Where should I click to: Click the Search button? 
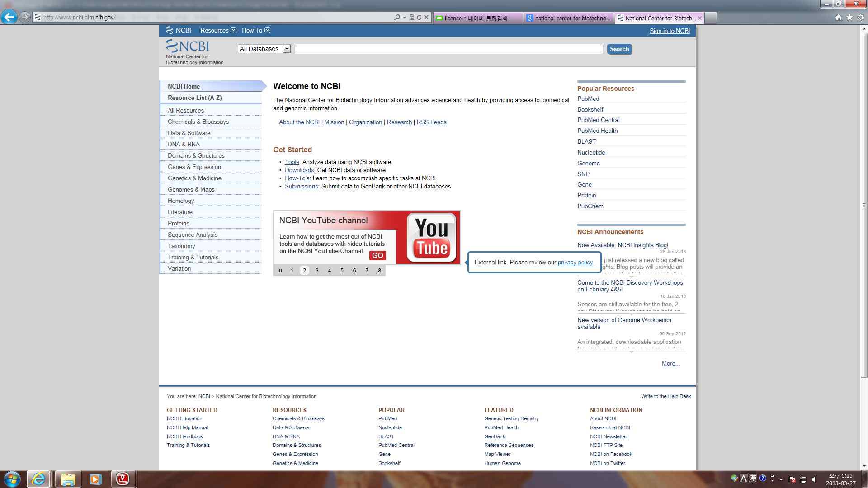tap(619, 49)
